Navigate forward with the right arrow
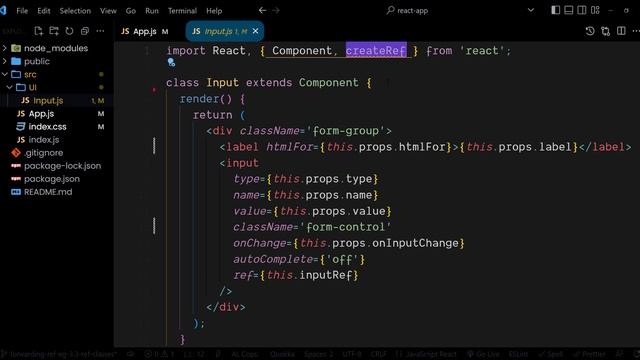Screen dimensions: 640x360 tap(276, 10)
